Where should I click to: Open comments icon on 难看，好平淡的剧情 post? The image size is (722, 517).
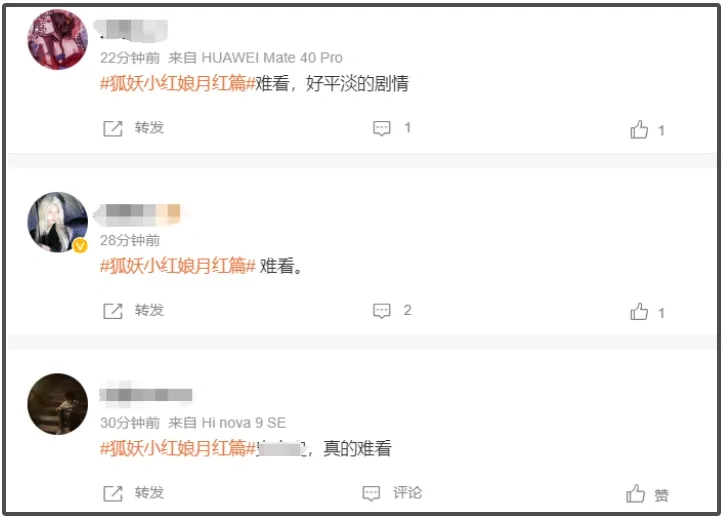[382, 128]
